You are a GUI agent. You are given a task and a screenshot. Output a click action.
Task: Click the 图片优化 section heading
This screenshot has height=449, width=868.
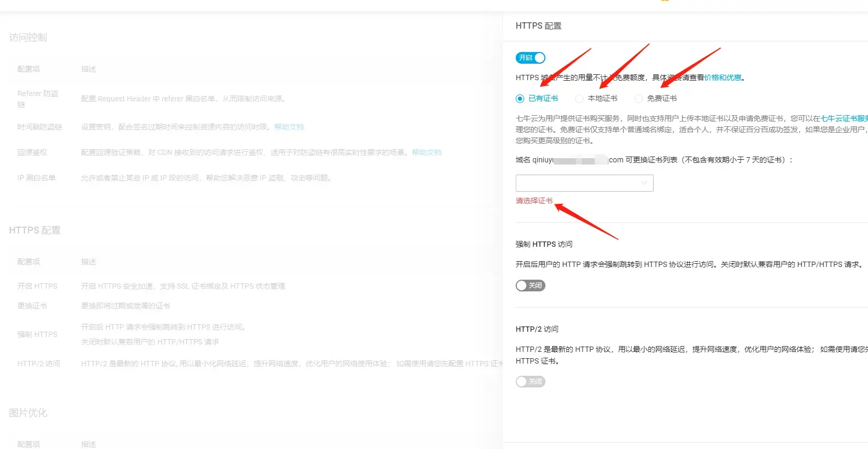tap(28, 413)
